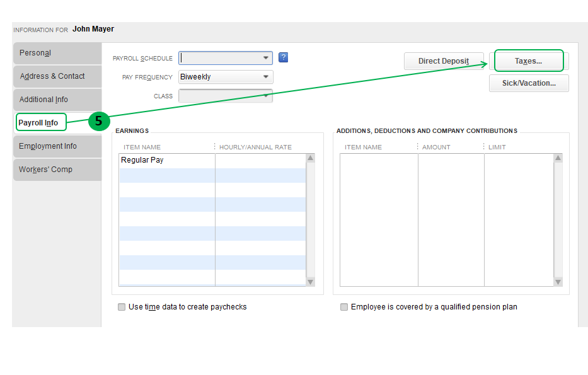This screenshot has width=588, height=375.
Task: Click the Earnings list scroll-down arrow
Action: point(311,282)
